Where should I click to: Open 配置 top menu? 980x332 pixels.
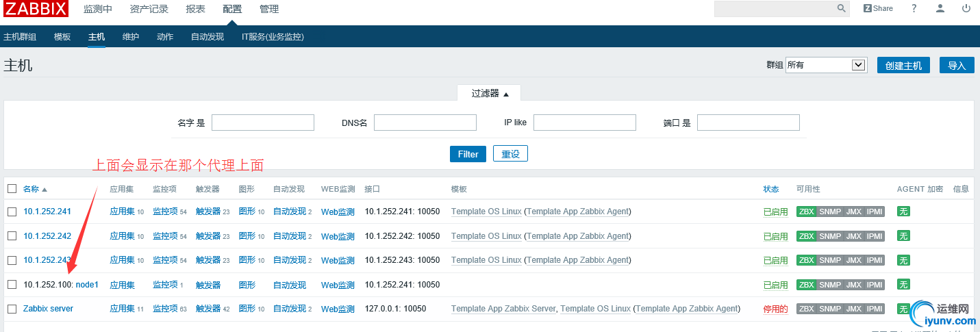coord(232,9)
